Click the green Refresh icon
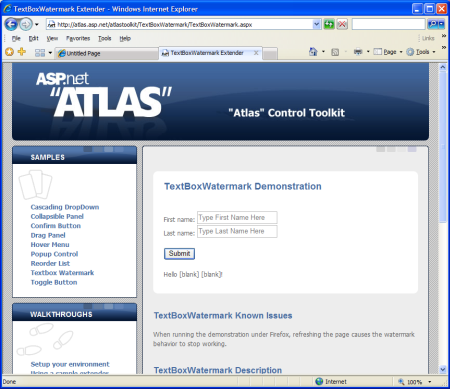450x390 pixels. 329,24
